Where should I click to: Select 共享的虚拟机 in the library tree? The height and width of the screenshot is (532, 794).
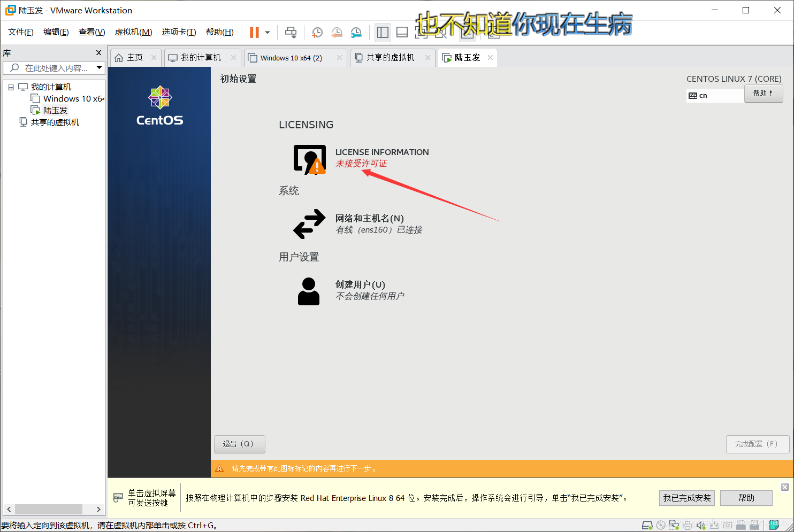point(55,122)
